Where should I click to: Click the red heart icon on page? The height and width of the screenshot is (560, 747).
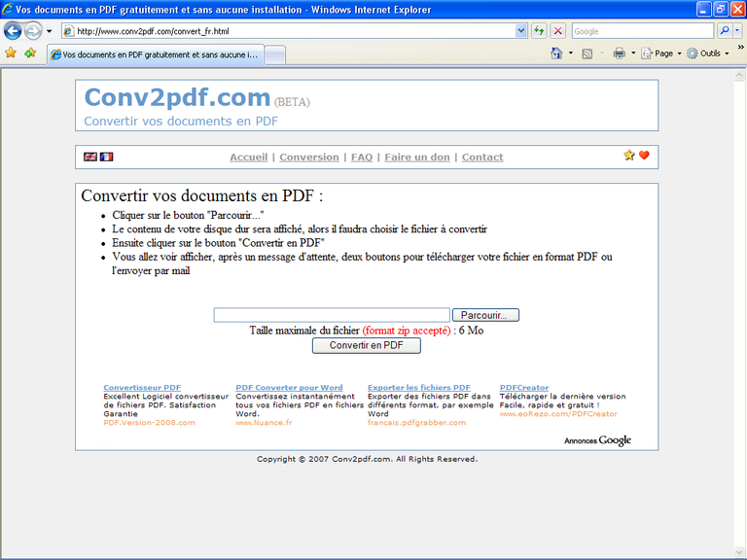[644, 156]
